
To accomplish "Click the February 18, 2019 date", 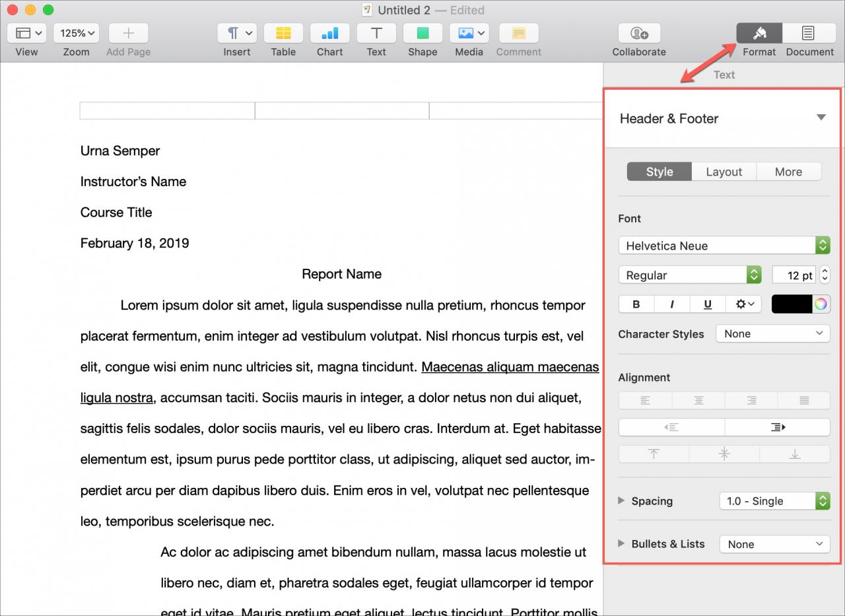I will click(x=135, y=244).
